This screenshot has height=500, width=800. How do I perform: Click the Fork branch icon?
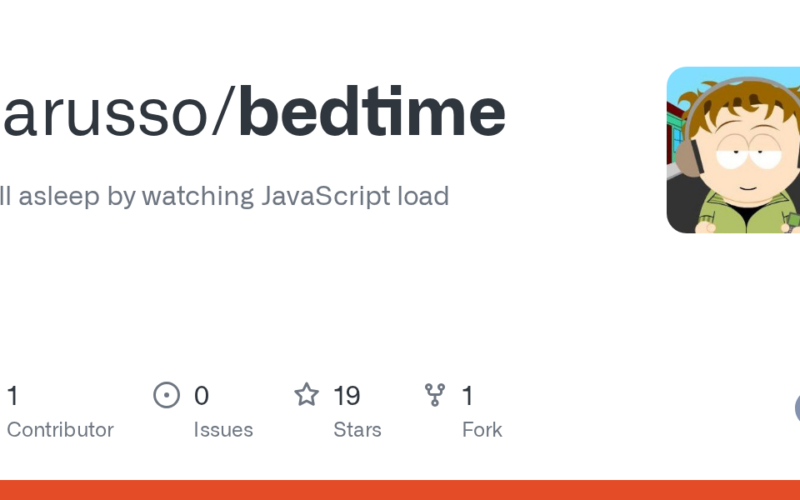point(435,396)
